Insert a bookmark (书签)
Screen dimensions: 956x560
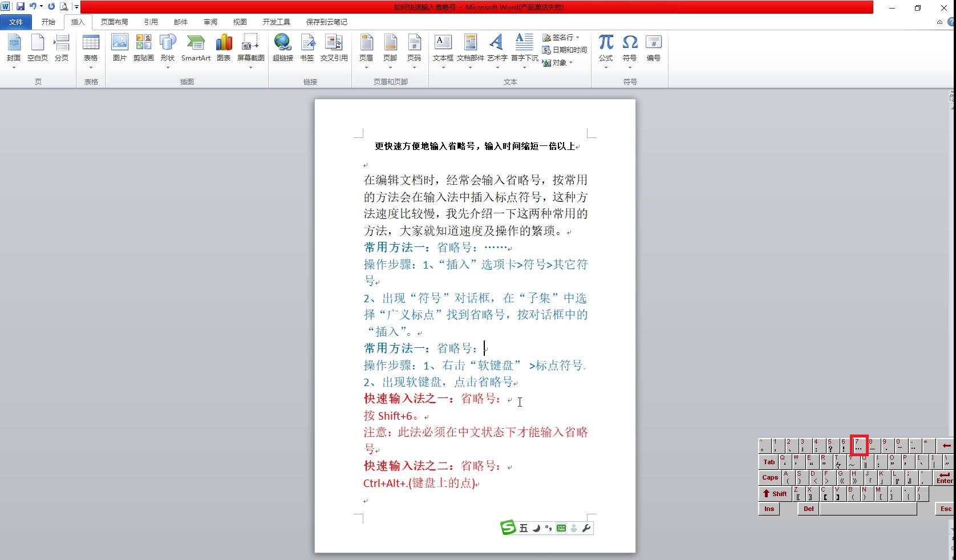click(307, 48)
